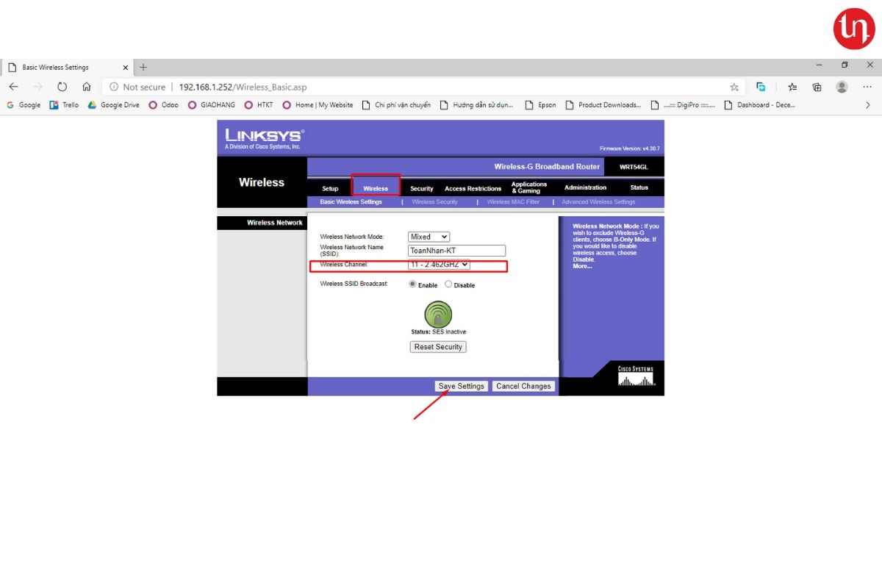The image size is (882, 588).
Task: Open Basic Wireless Settings sub-tab
Action: point(351,202)
